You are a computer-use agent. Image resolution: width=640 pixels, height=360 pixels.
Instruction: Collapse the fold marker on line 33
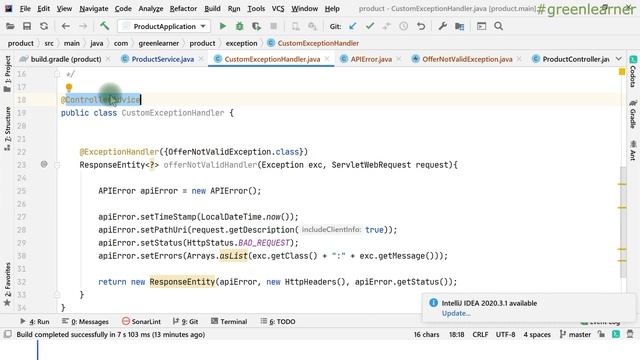(x=57, y=295)
